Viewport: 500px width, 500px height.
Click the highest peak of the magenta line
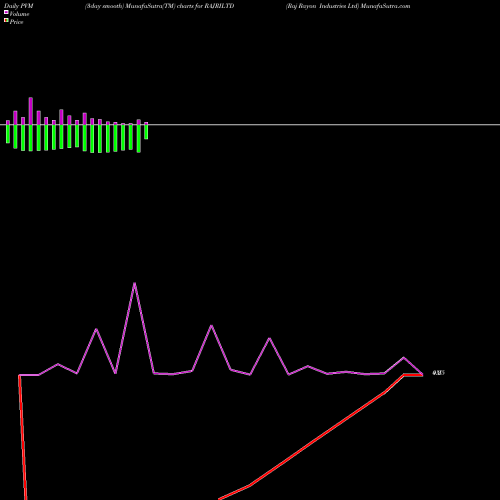[x=134, y=283]
